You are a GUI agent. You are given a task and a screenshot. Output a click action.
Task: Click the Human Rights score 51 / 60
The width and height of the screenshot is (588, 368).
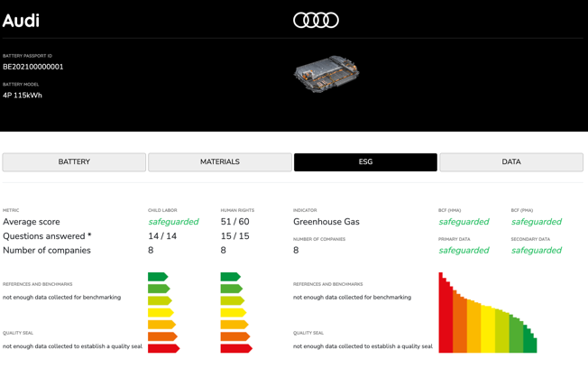pyautogui.click(x=234, y=222)
